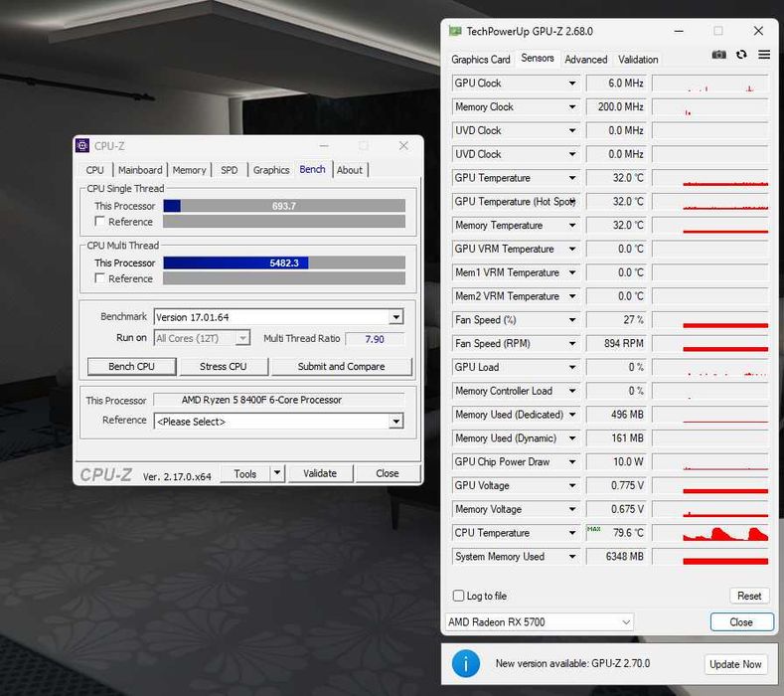The image size is (784, 696).
Task: Expand the GPU Chip Power Draw dropdown
Action: click(x=572, y=461)
